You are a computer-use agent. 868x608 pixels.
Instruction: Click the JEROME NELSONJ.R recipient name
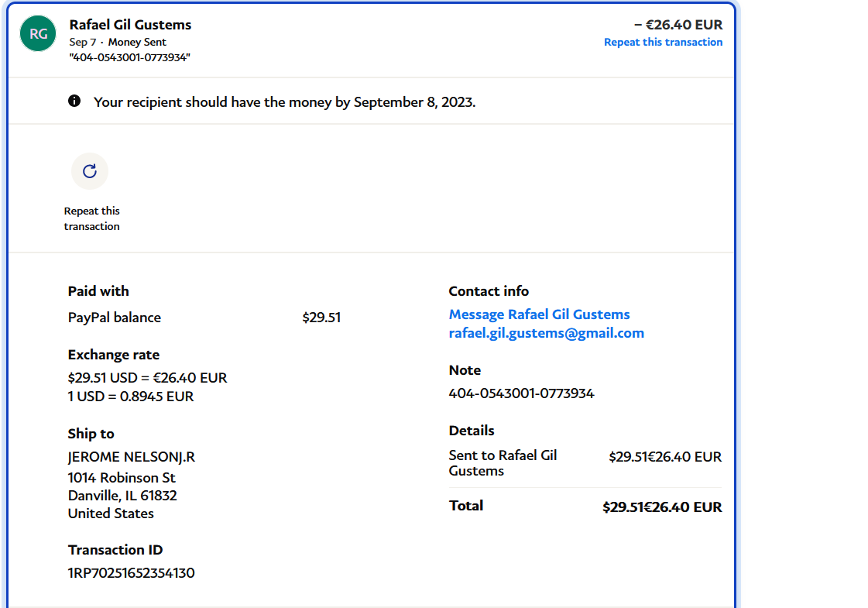click(132, 457)
